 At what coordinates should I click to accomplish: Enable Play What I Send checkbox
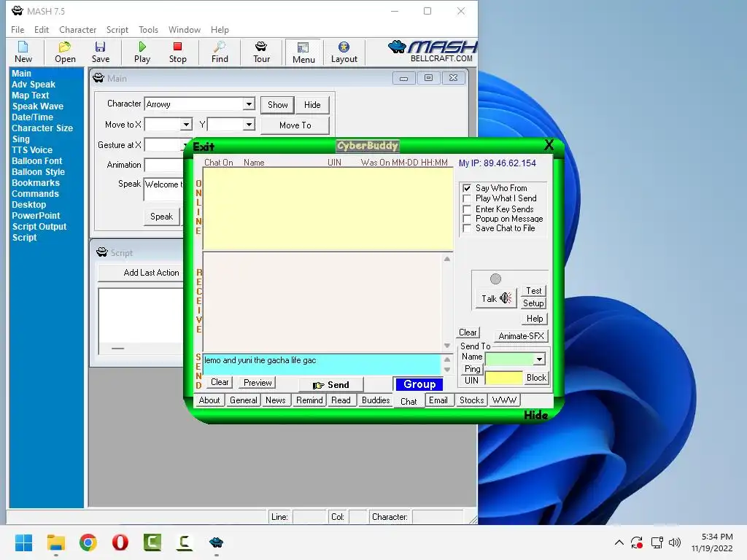coord(467,198)
